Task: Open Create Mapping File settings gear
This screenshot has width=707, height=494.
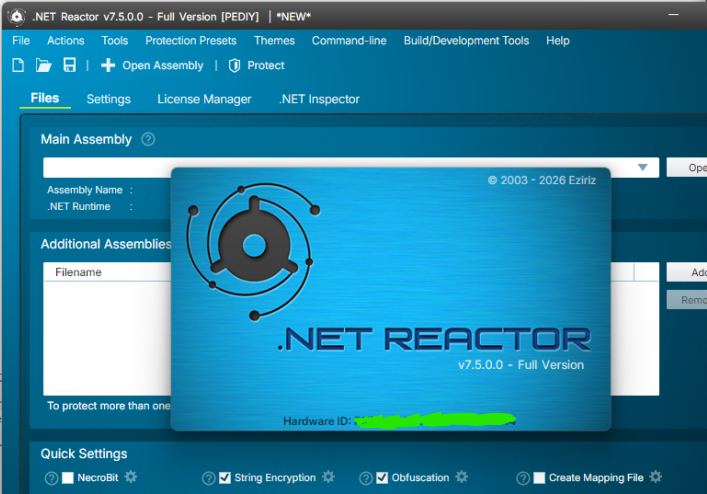Action: (x=656, y=477)
